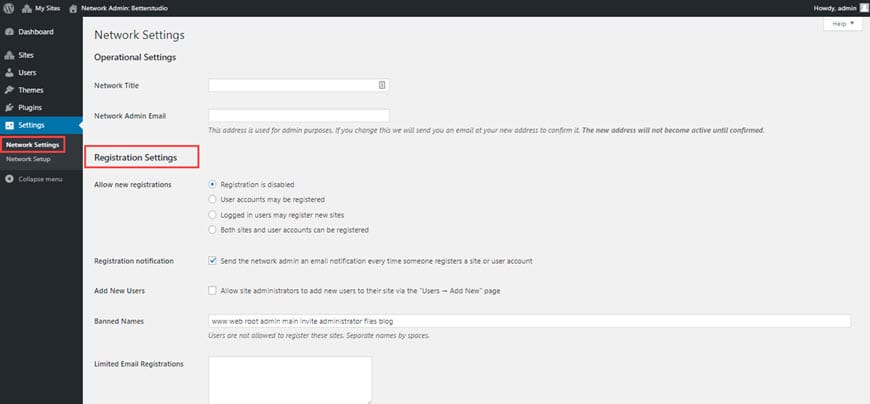Open Network Admin: Betterstudio menu

pos(119,8)
